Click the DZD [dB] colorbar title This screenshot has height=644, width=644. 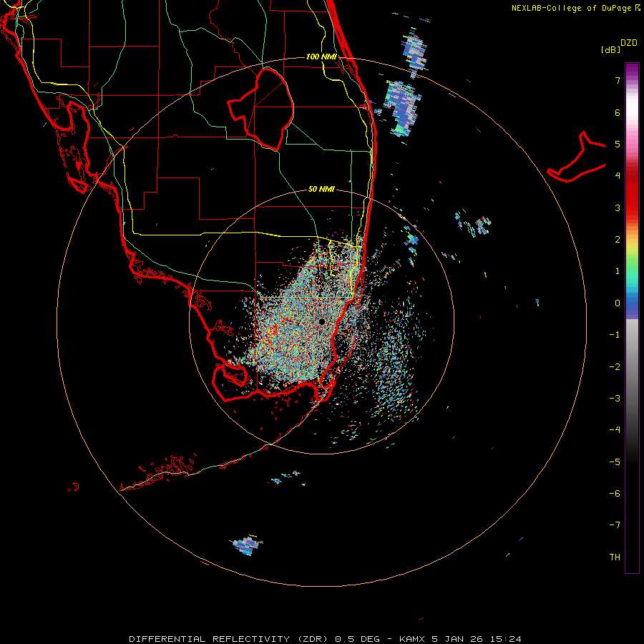tap(620, 46)
